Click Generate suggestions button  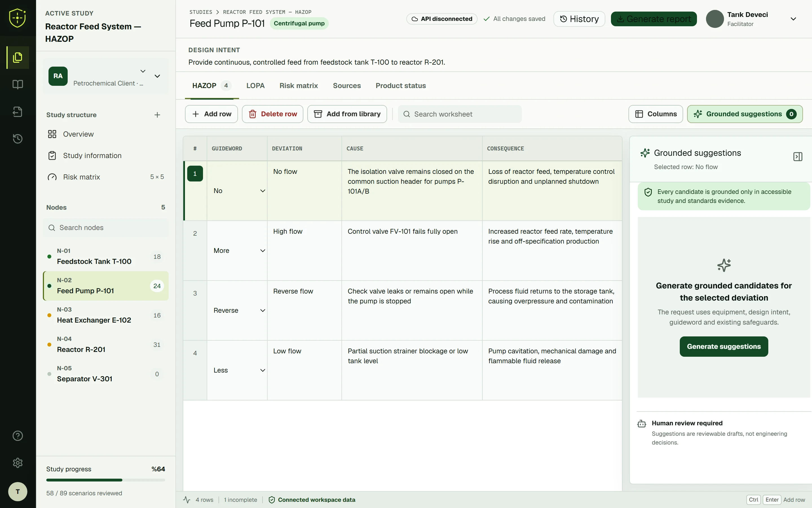pyautogui.click(x=724, y=346)
